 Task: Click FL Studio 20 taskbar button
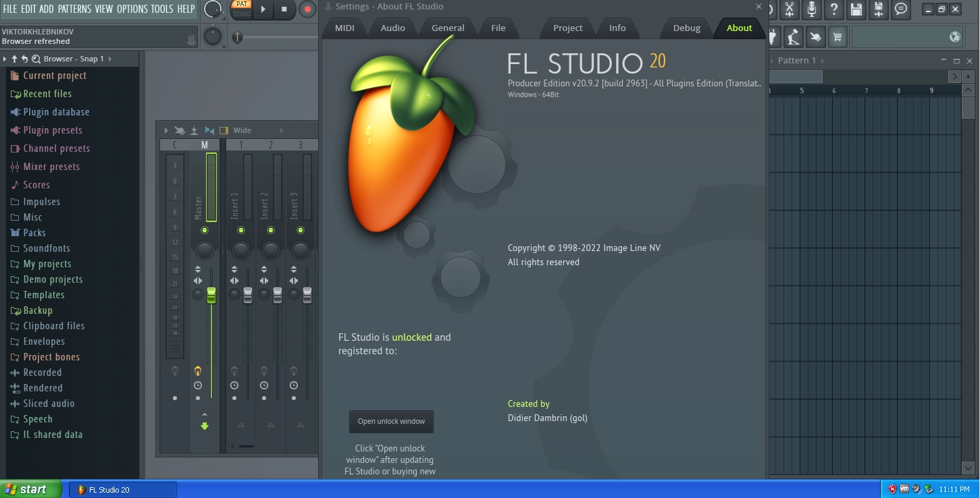coord(123,490)
